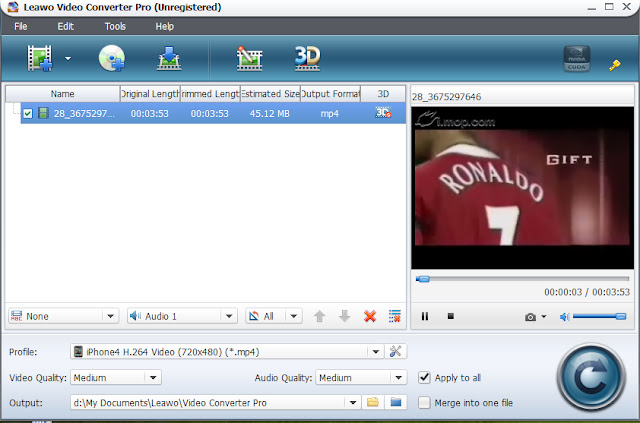Open the Video Quality Medium dropdown
640x423 pixels.
pyautogui.click(x=116, y=378)
